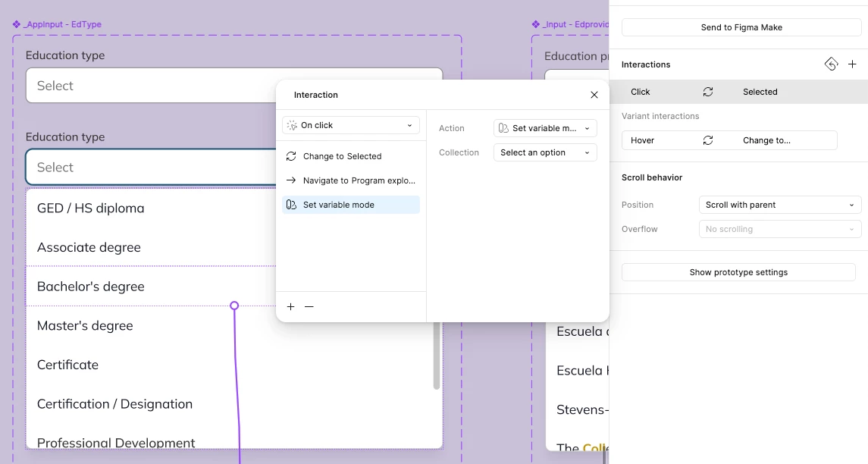Select Professional Development option

point(116,443)
